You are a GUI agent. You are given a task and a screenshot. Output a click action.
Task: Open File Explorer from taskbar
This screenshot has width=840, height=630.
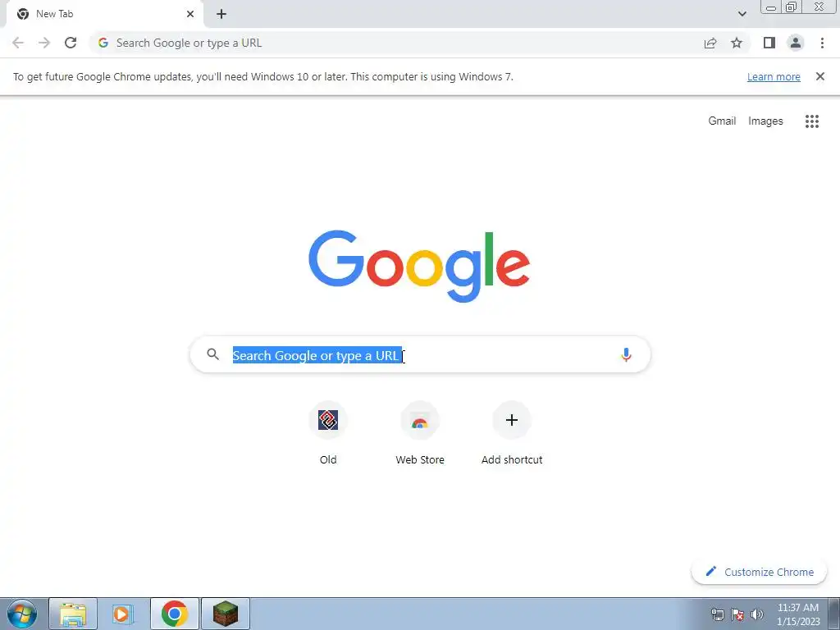tap(73, 614)
